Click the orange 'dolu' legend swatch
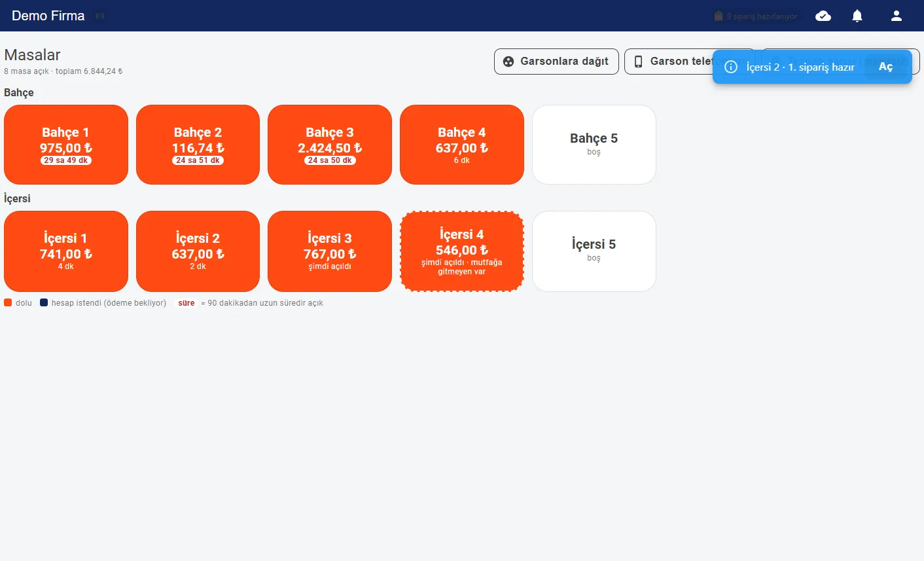Screen dimensions: 924x561 click(8, 302)
